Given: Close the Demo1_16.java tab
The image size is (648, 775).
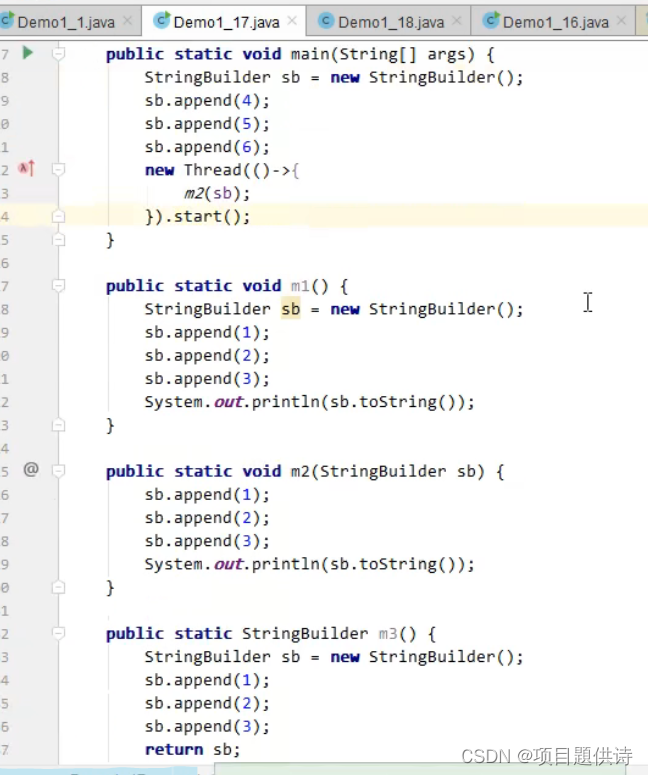Looking at the screenshot, I should 621,21.
